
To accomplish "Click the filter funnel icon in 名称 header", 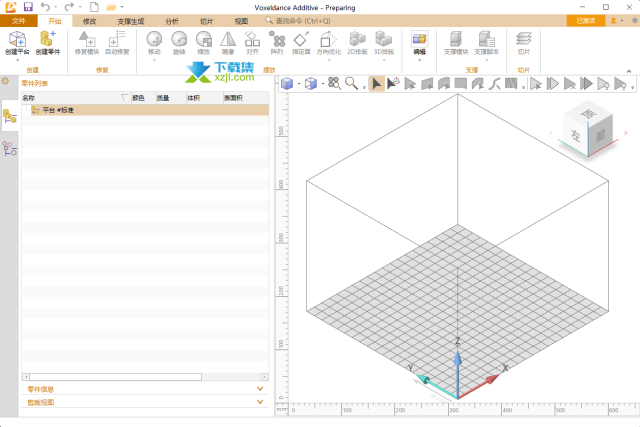I will (x=125, y=98).
